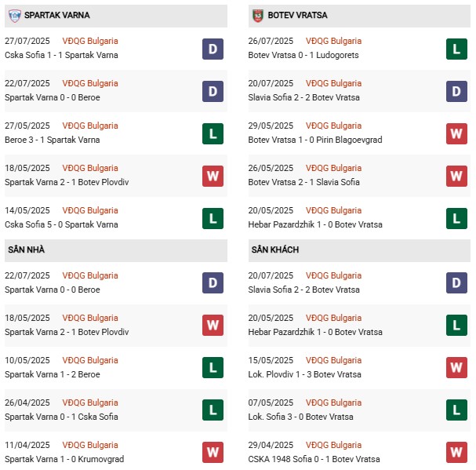Click loss badge for Botev Vratsa 0-1 Ludogorets
The width and height of the screenshot is (476, 470).
[x=456, y=49]
